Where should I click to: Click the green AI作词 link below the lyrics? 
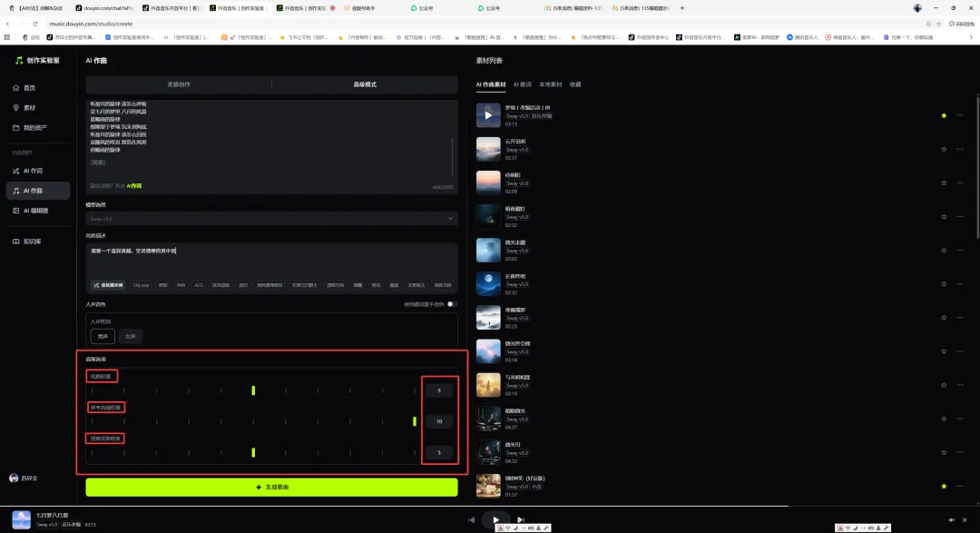click(x=133, y=186)
